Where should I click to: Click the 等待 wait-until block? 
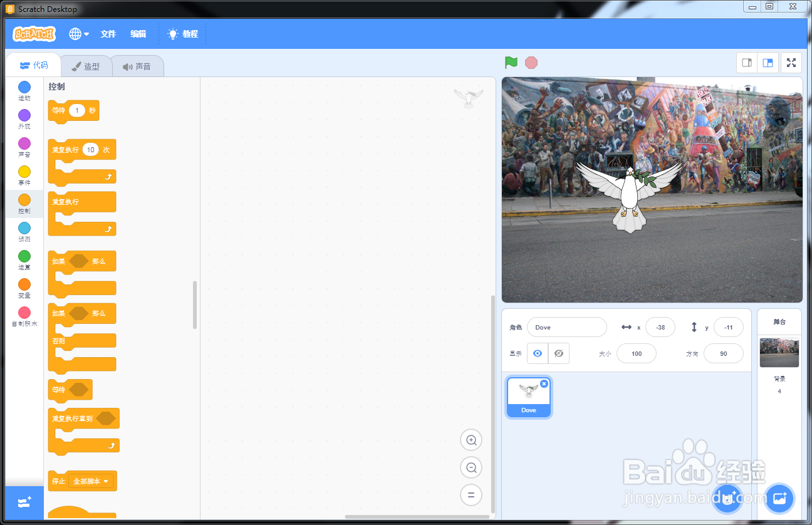tap(70, 390)
